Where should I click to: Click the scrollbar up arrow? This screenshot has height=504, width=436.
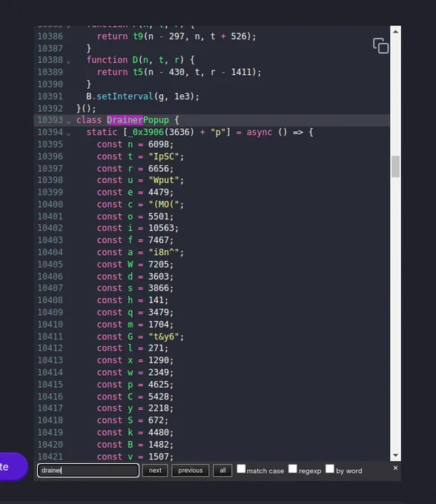(395, 31)
